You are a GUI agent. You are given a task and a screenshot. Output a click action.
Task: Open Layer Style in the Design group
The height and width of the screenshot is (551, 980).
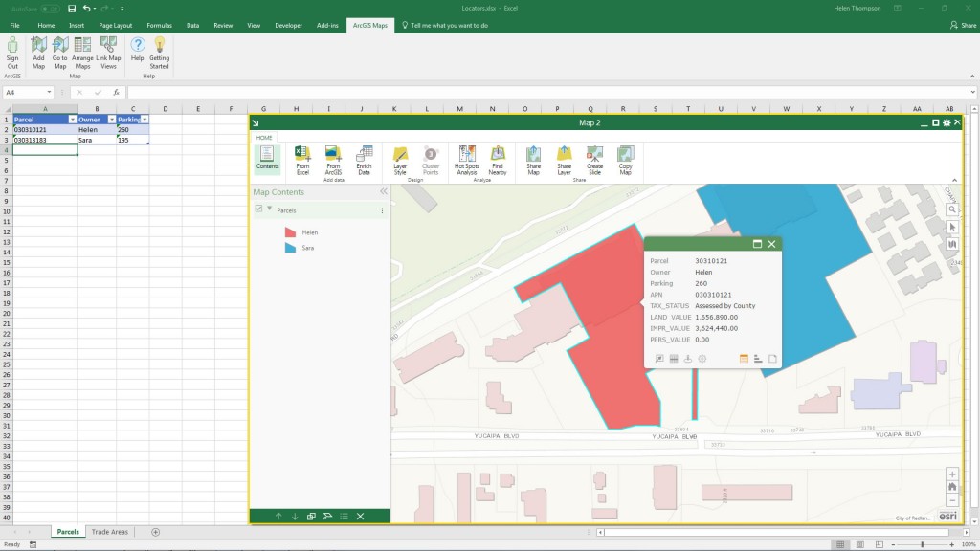click(x=400, y=161)
